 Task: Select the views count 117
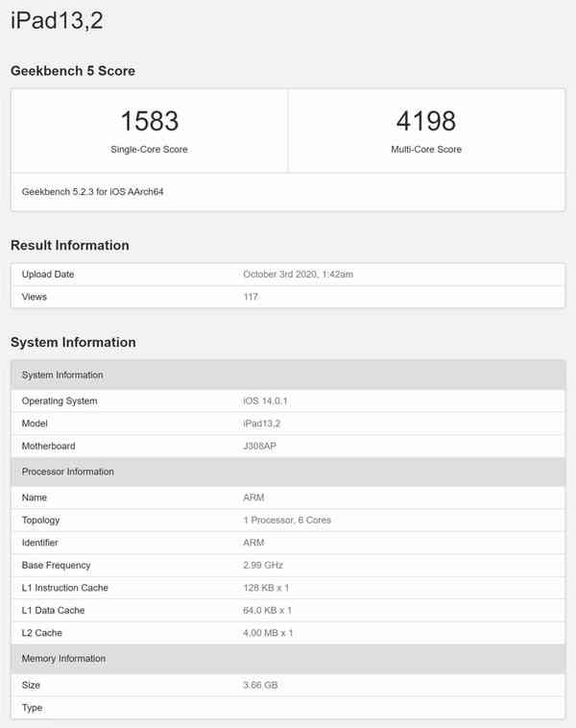coord(251,297)
